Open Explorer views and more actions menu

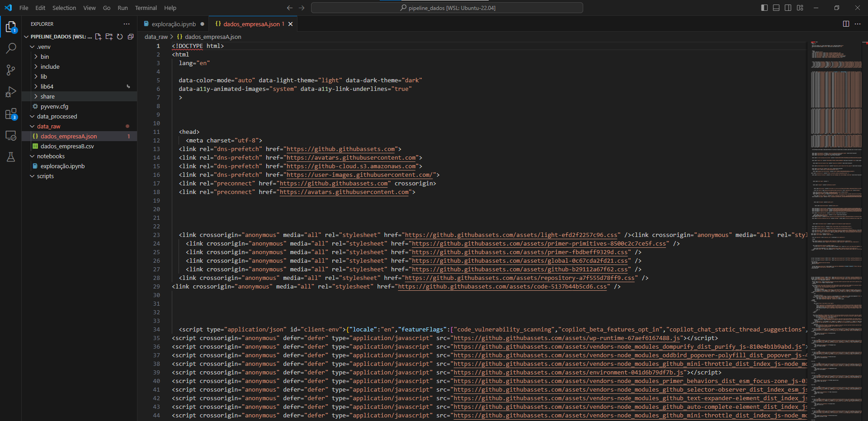(127, 24)
